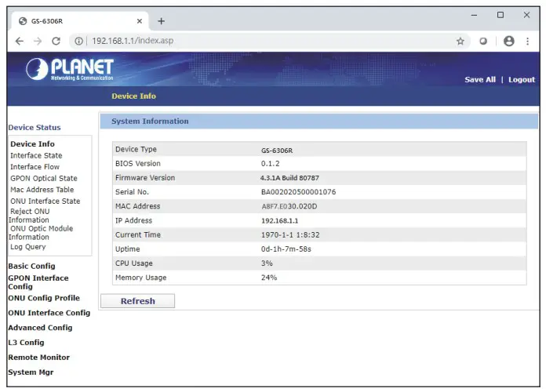Open GPON Optical State page
546x392 pixels.
coord(43,178)
